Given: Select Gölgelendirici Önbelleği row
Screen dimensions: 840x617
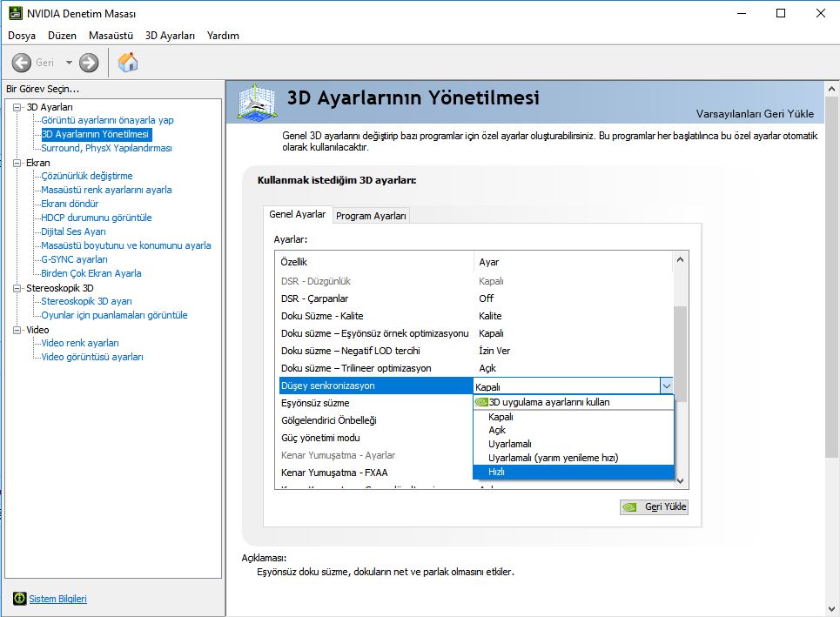Looking at the screenshot, I should 375,420.
